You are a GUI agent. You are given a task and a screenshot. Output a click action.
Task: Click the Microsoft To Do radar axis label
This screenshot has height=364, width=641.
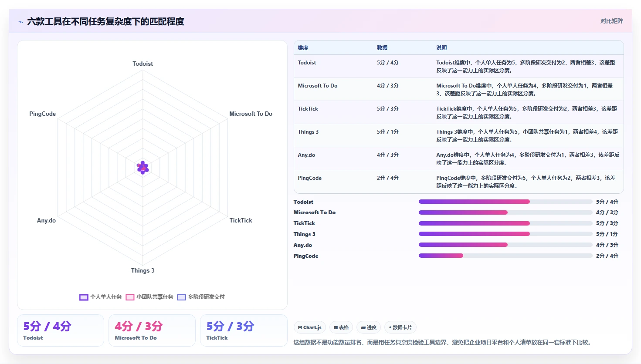pyautogui.click(x=251, y=114)
